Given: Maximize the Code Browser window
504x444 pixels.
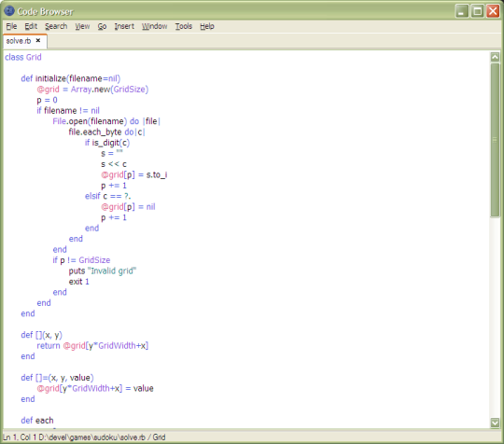Looking at the screenshot, I should 477,11.
